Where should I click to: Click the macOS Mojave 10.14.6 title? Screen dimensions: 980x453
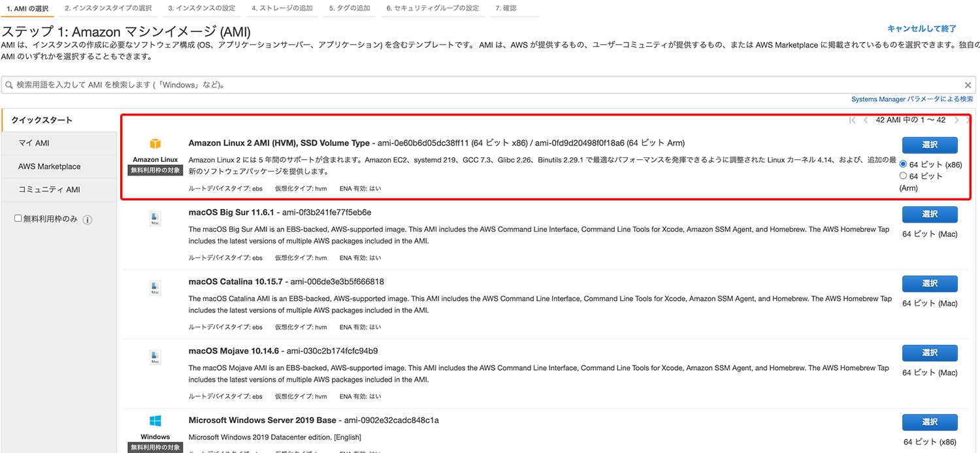(233, 351)
